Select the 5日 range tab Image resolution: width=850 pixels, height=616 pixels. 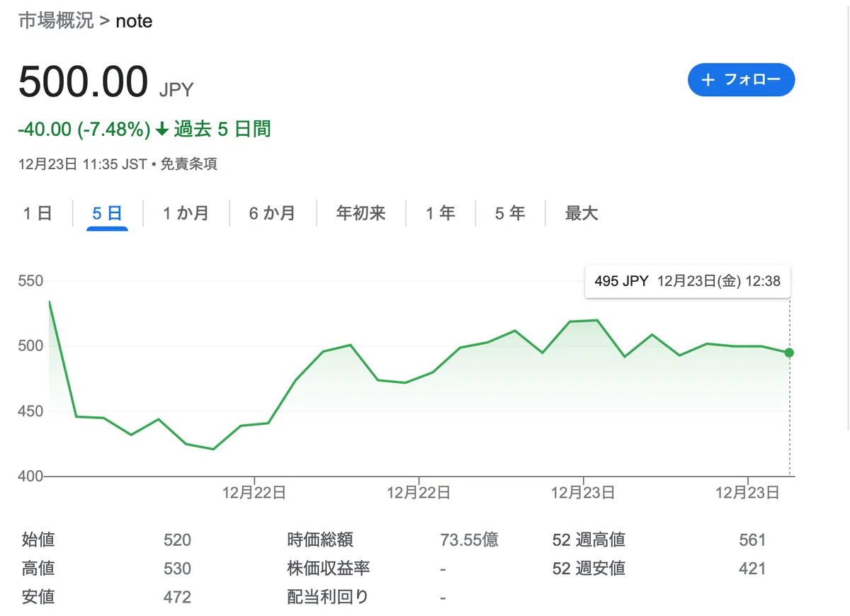click(x=107, y=213)
